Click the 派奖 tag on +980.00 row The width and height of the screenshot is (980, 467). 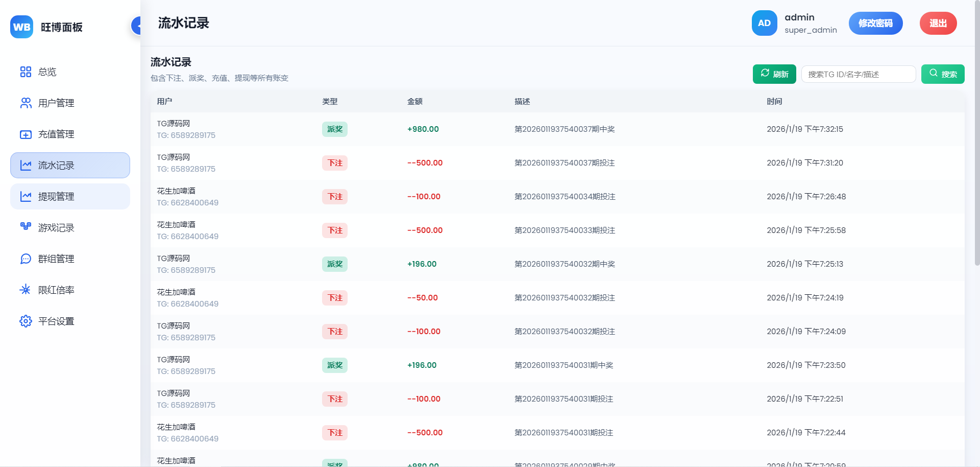coord(334,129)
